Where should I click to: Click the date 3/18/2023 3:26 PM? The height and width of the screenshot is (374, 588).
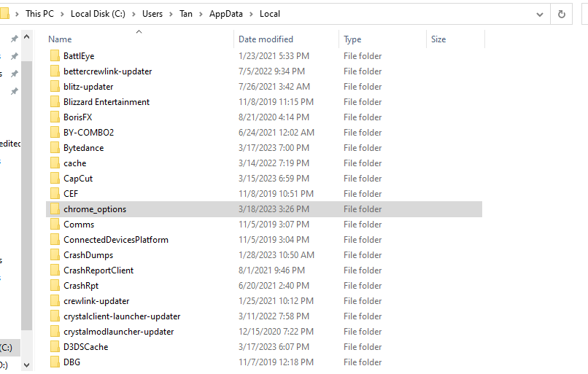[x=274, y=209]
